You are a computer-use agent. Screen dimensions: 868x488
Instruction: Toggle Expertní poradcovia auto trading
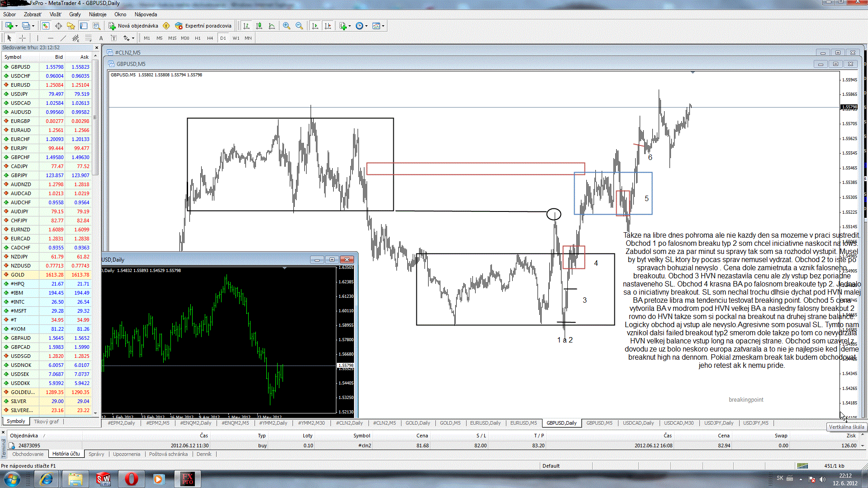[203, 26]
